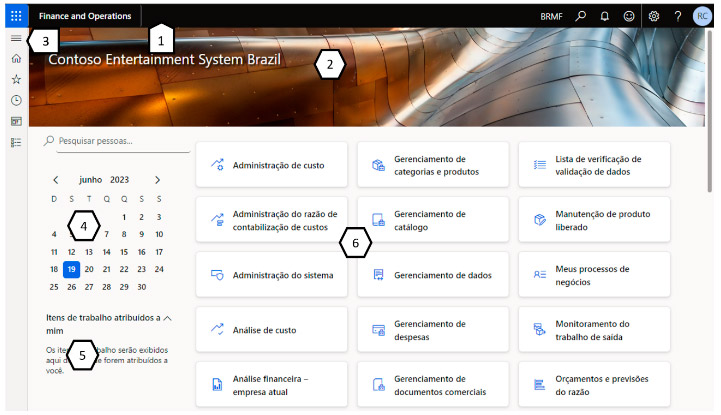Click the search magnifier in the top bar
721x415 pixels.
pos(581,16)
